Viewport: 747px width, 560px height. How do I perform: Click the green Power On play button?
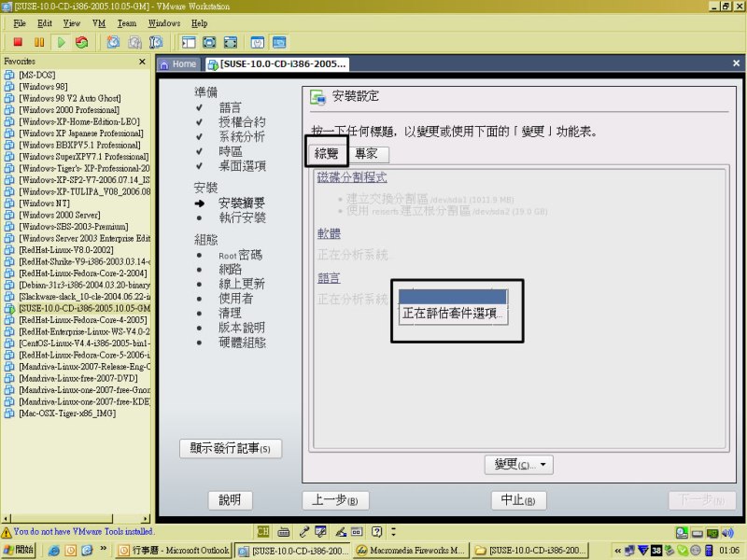pyautogui.click(x=61, y=42)
